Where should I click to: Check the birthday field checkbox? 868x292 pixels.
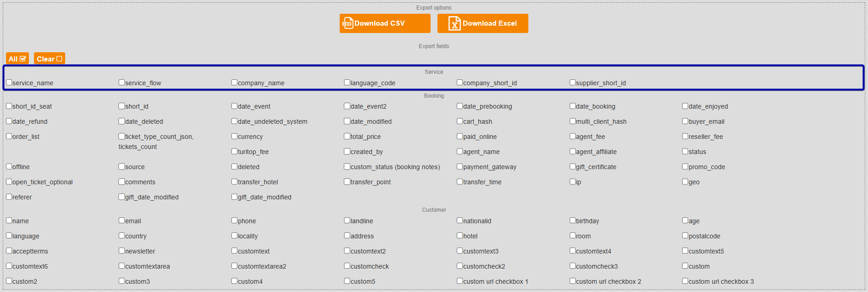pos(573,220)
